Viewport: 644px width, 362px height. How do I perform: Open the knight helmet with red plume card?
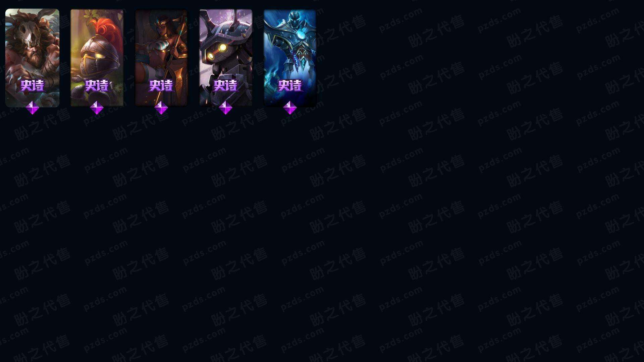(97, 58)
